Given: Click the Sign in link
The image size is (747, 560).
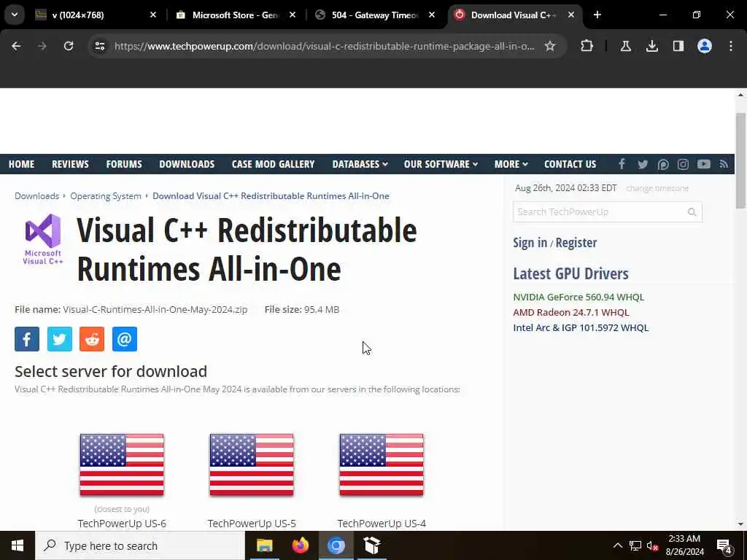Looking at the screenshot, I should [x=530, y=243].
